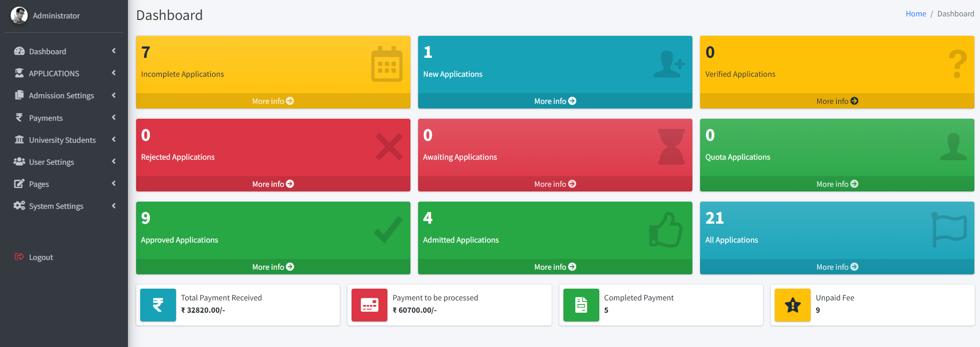Click More info under Awaiting Applications
This screenshot has width=980, height=347.
tap(555, 184)
